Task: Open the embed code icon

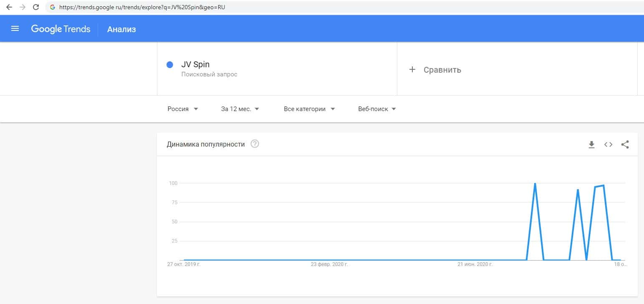Action: (x=608, y=144)
